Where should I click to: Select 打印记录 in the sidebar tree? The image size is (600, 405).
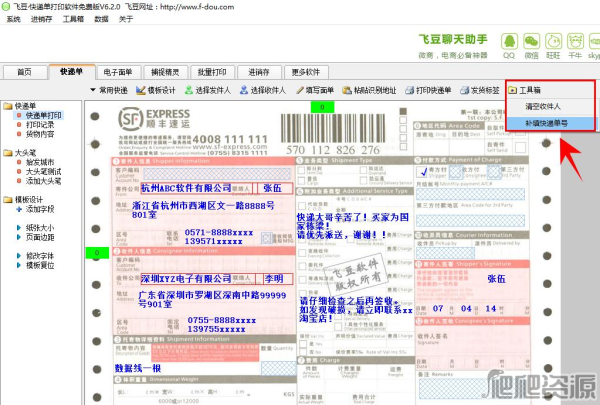tap(40, 125)
